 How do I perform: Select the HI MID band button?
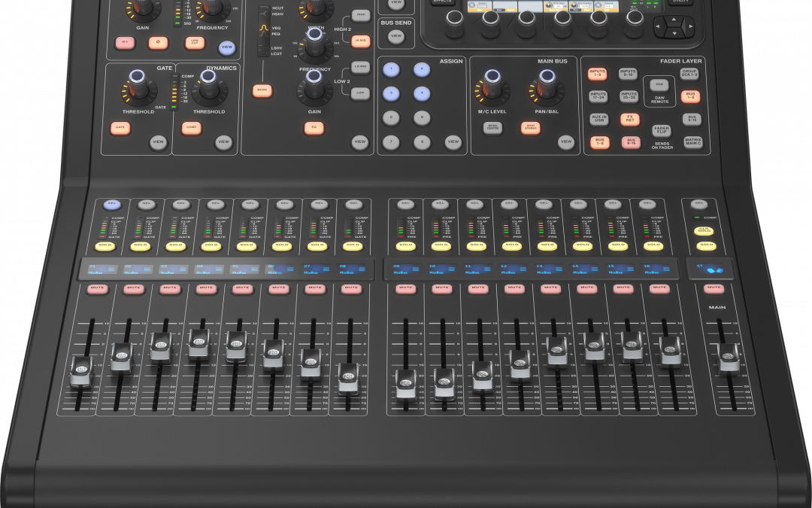[362, 40]
